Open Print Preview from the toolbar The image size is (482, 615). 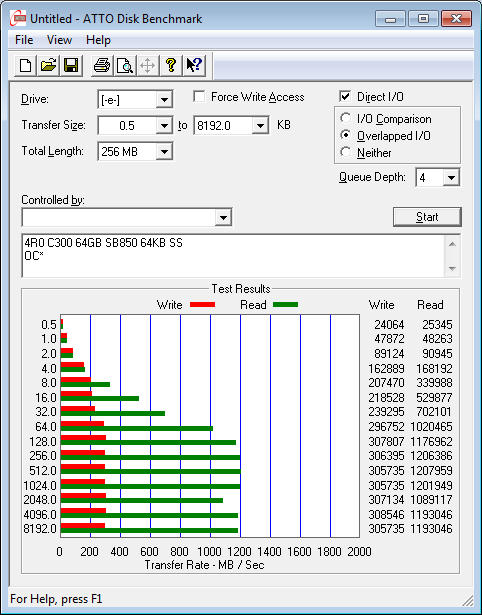pyautogui.click(x=125, y=65)
